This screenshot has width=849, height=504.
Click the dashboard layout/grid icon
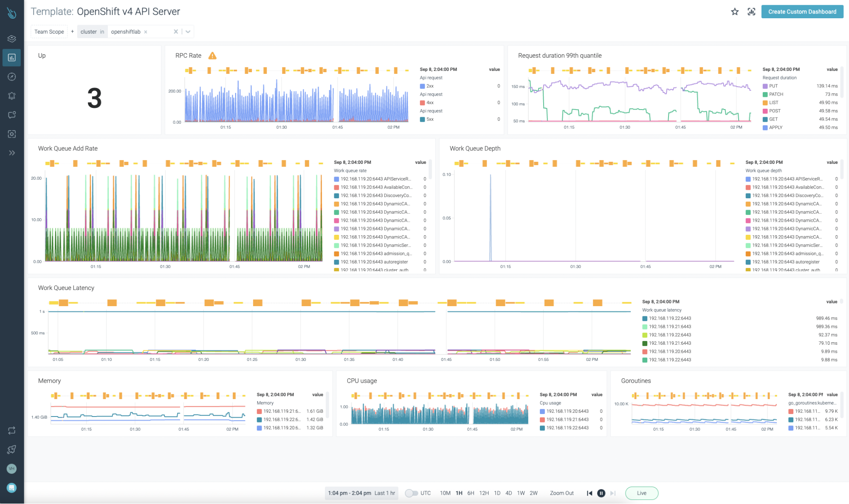[751, 11]
